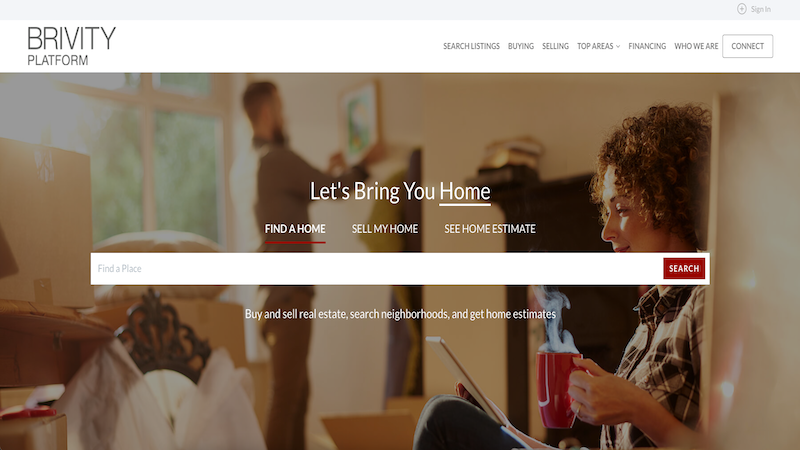Switch to the Sell My Home tab
This screenshot has width=800, height=450.
pyautogui.click(x=385, y=229)
